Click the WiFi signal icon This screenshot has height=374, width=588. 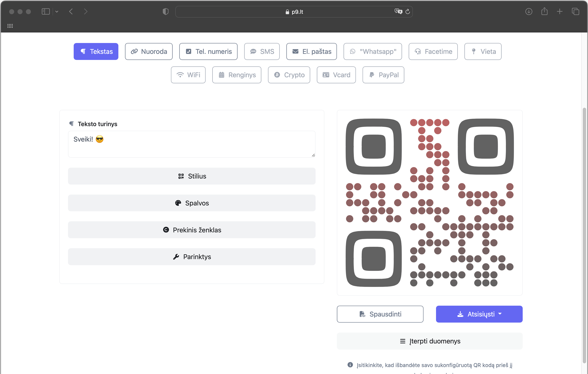click(180, 75)
